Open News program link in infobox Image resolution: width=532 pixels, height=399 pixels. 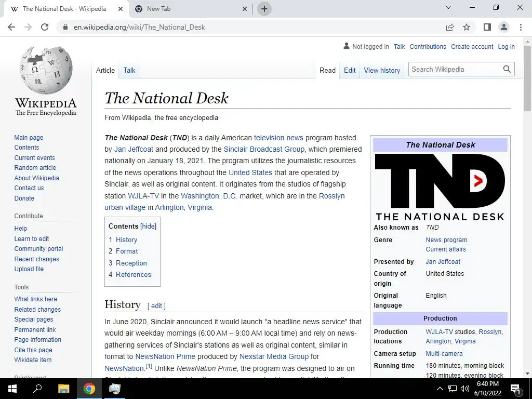446,240
